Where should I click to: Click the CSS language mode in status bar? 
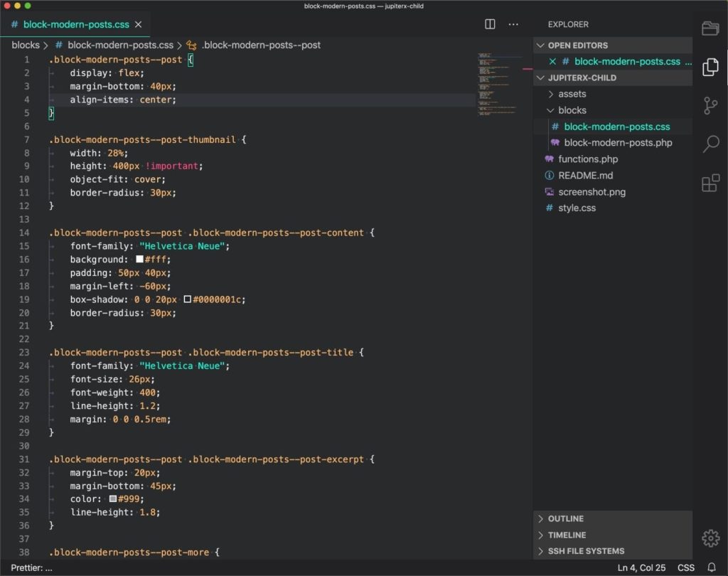pyautogui.click(x=685, y=567)
